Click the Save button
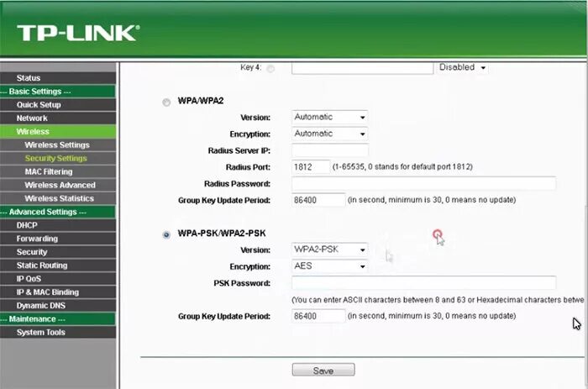 pyautogui.click(x=323, y=371)
